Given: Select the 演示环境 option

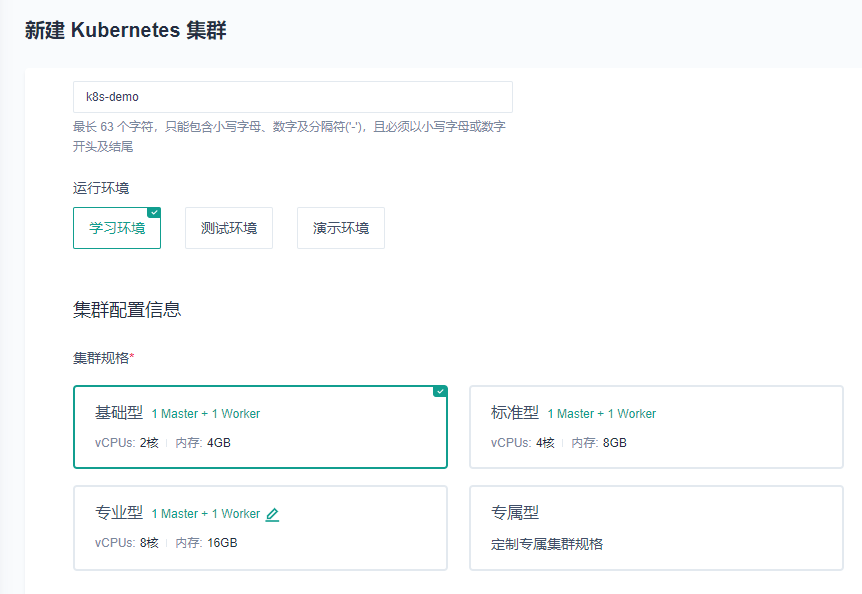Looking at the screenshot, I should pos(341,228).
